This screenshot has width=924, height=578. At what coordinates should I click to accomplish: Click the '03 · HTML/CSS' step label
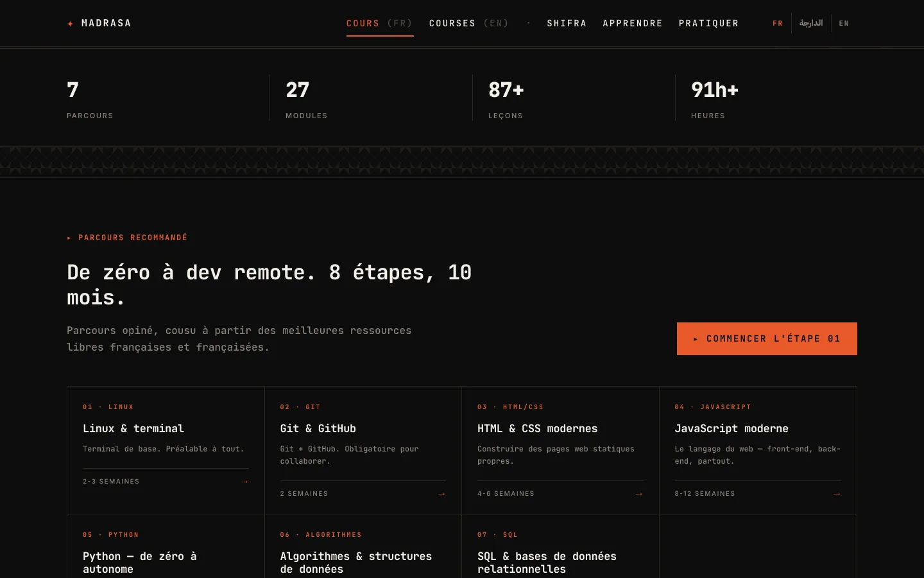511,407
